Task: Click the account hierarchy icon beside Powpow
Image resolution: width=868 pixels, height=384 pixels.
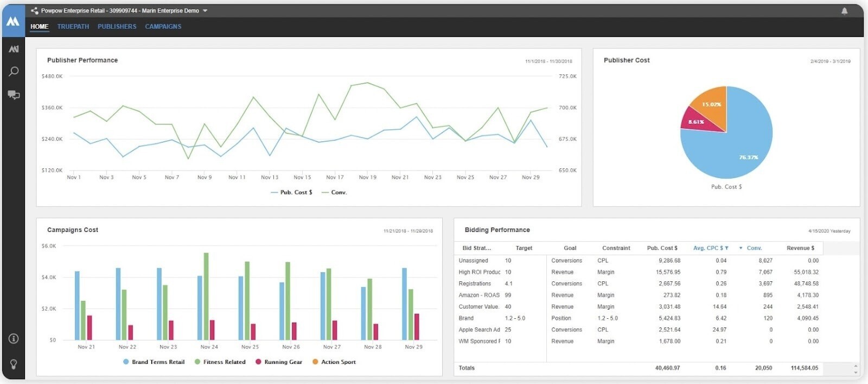Action: pos(35,11)
